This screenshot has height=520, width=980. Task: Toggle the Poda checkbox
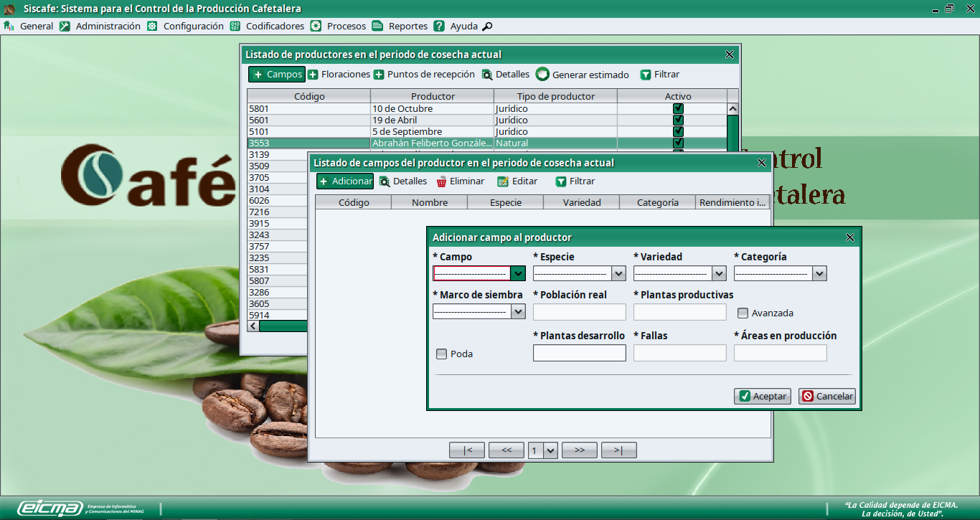[442, 354]
